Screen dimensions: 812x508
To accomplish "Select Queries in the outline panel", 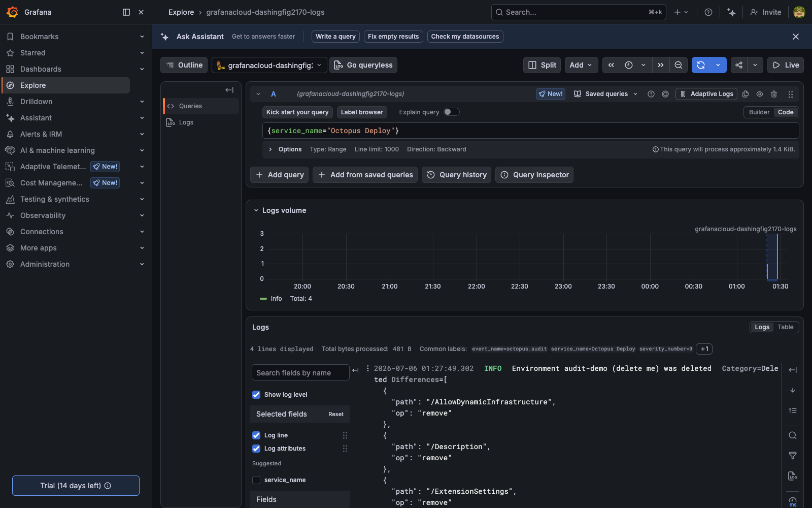I will pos(201,106).
